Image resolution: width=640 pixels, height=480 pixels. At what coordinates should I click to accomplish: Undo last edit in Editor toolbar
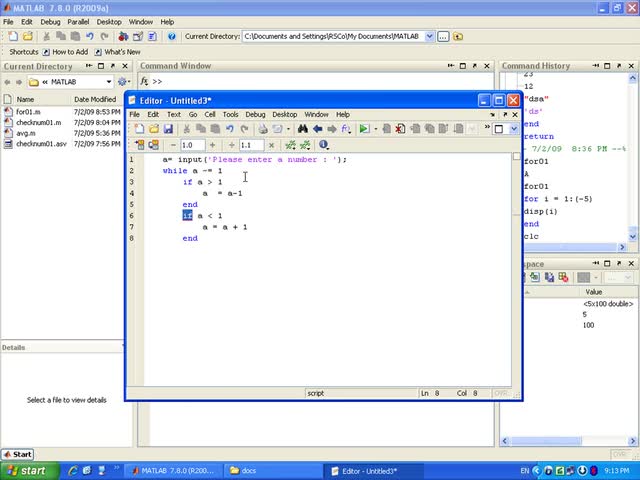click(230, 129)
